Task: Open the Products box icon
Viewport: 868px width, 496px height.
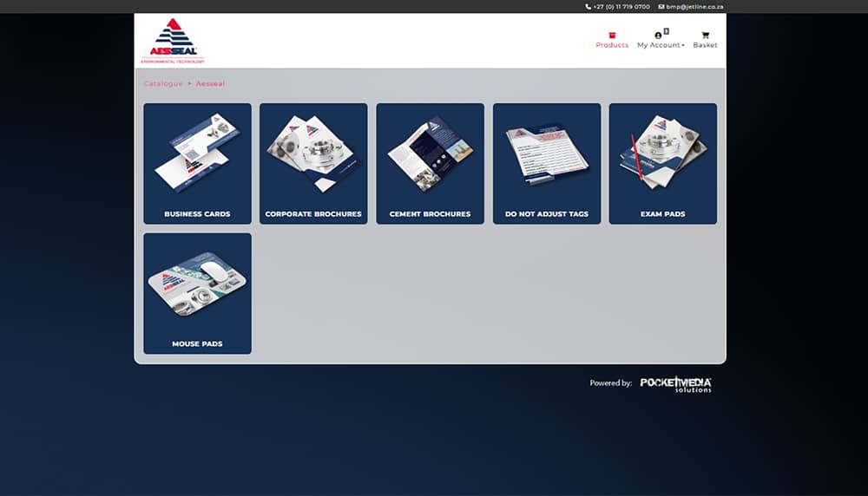Action: (x=612, y=35)
